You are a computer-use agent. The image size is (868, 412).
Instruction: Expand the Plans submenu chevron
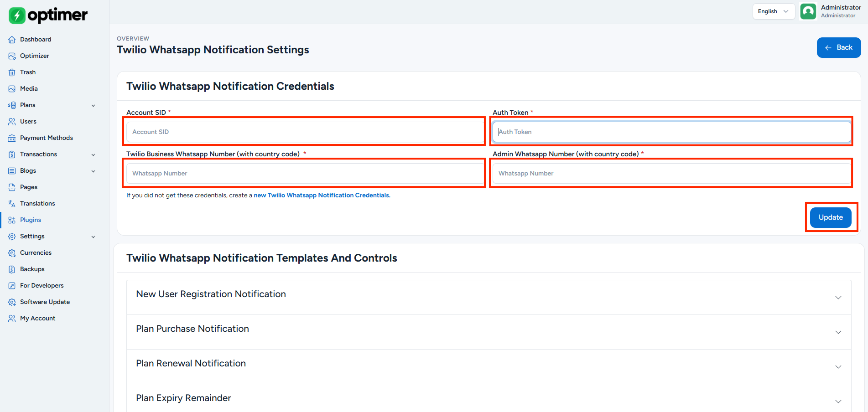pyautogui.click(x=94, y=106)
